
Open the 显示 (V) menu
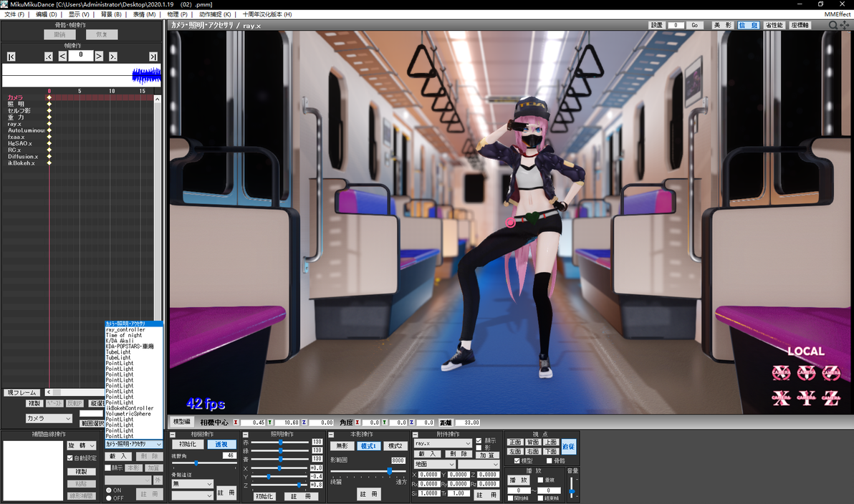79,14
